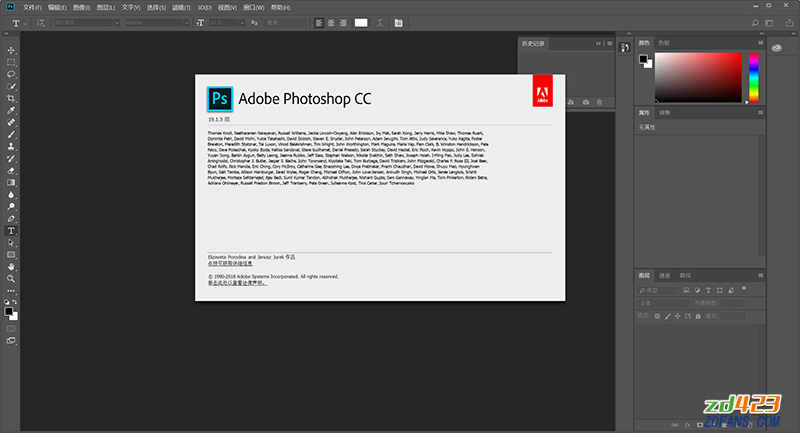Toggle text orientation in options bar

(41, 23)
